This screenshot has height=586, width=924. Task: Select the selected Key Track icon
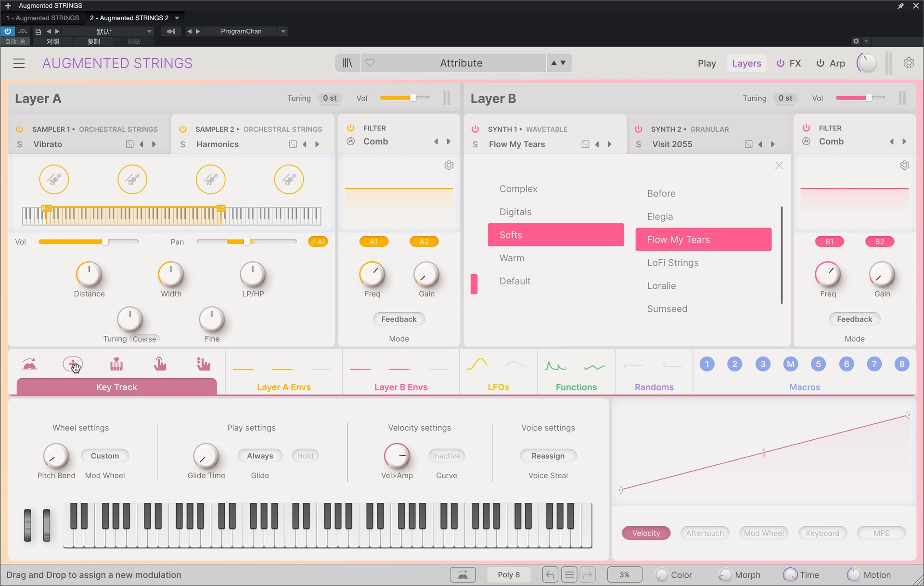73,365
